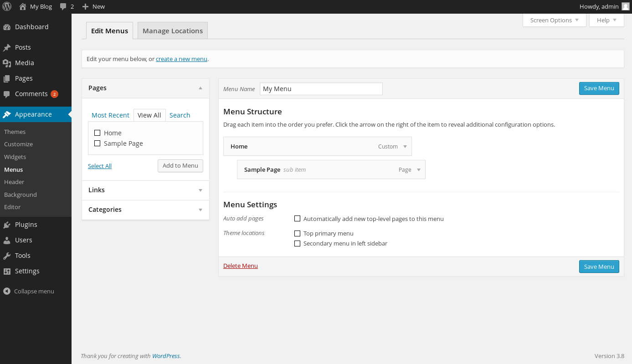
Task: Click the Dashboard gauge icon in the sidebar
Action: [x=7, y=27]
